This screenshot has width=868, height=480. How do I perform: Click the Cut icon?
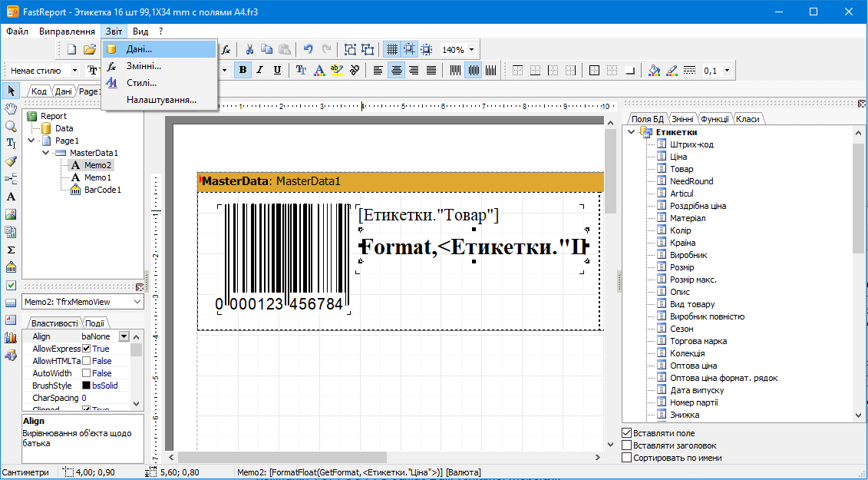pyautogui.click(x=249, y=48)
